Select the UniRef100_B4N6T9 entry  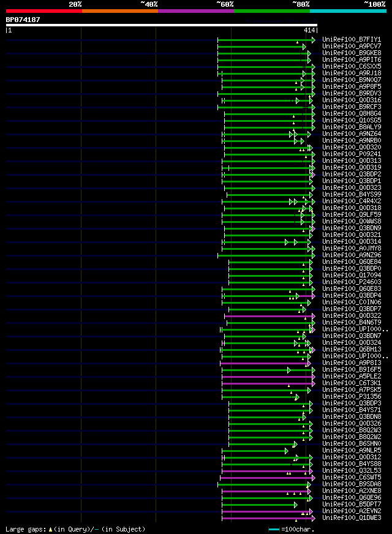(x=352, y=323)
